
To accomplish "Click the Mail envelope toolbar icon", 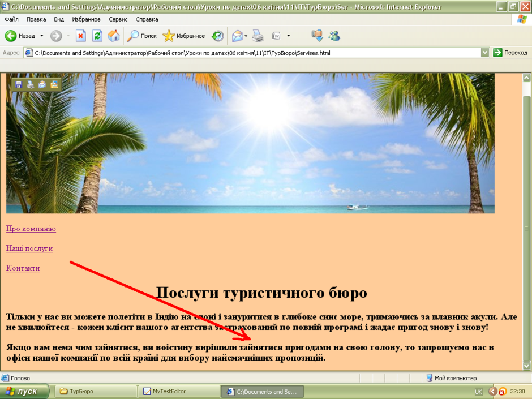I will pyautogui.click(x=237, y=36).
